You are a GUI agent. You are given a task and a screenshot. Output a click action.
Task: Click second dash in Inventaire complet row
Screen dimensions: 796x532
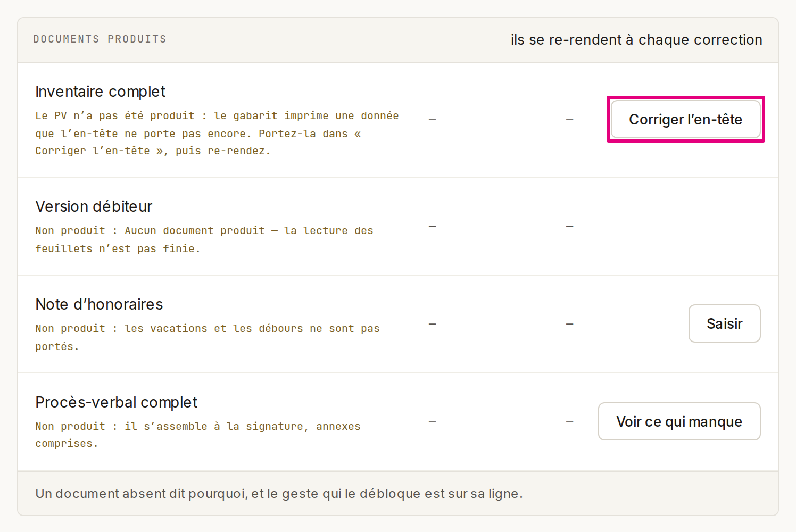point(569,120)
